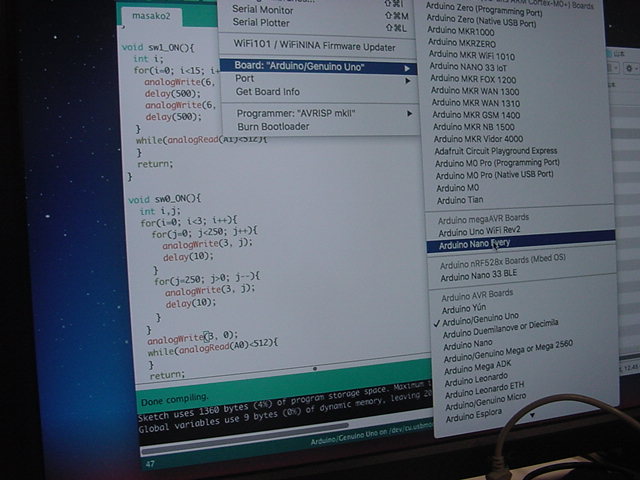
Task: Choose Arduino Yún board
Action: coord(464,309)
